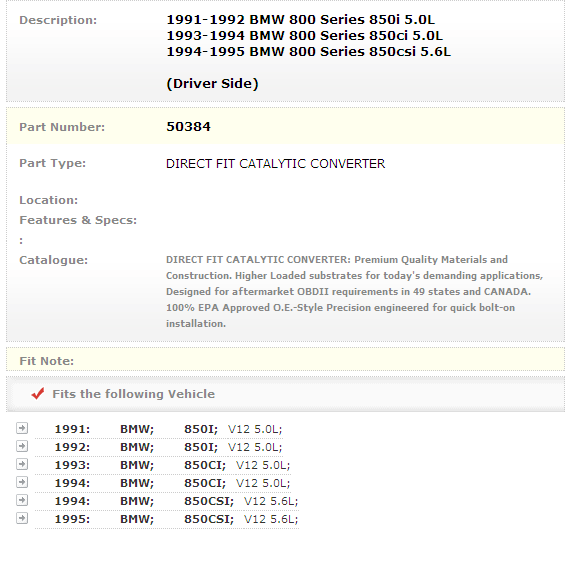Click the 1994-1995 850csi 5.6L description line
The height and width of the screenshot is (572, 570).
(x=309, y=51)
